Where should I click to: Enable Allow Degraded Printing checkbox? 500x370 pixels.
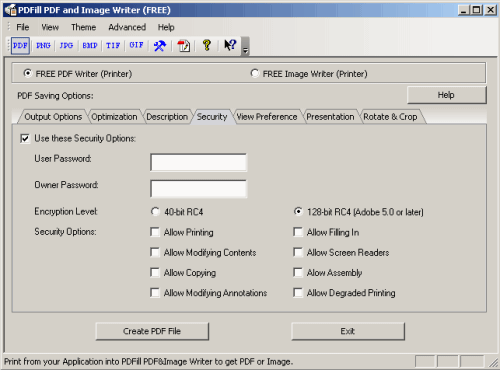coord(298,293)
